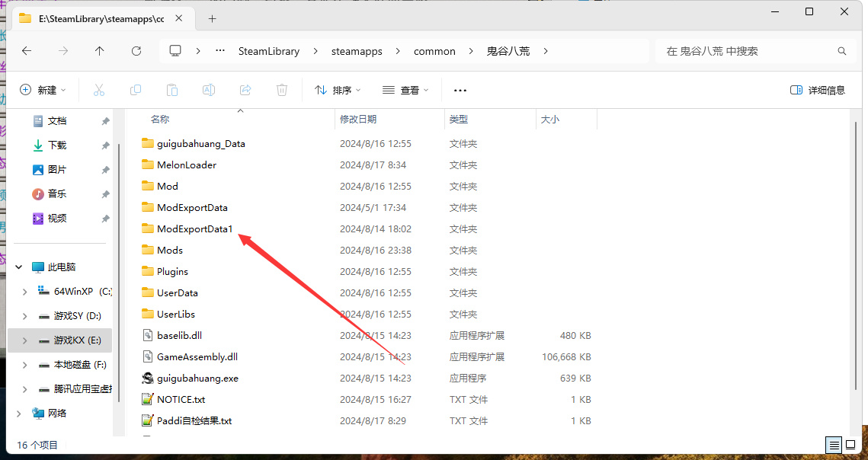Click the PC monitor icon in address bar
868x460 pixels.
click(x=175, y=51)
